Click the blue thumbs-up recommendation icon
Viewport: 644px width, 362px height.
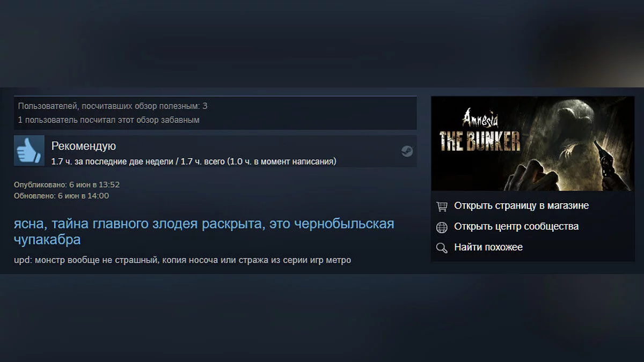click(29, 150)
